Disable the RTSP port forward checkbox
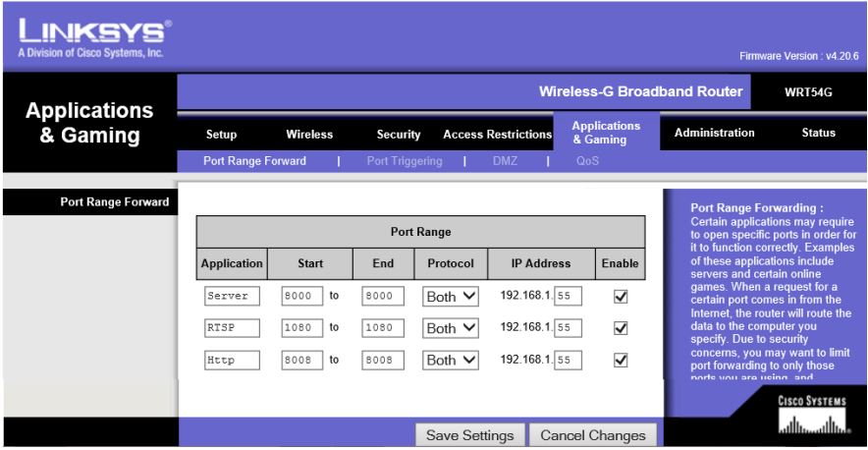868x450 pixels. coord(621,328)
